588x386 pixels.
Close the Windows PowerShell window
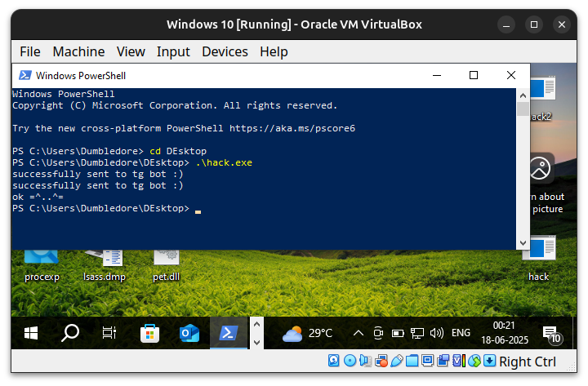click(x=510, y=75)
